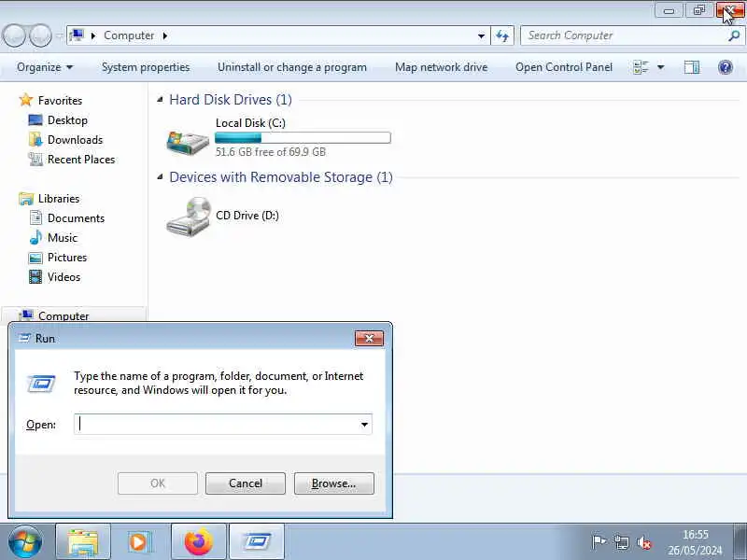Focus the Open text field in Run
The image size is (747, 560).
pyautogui.click(x=223, y=425)
